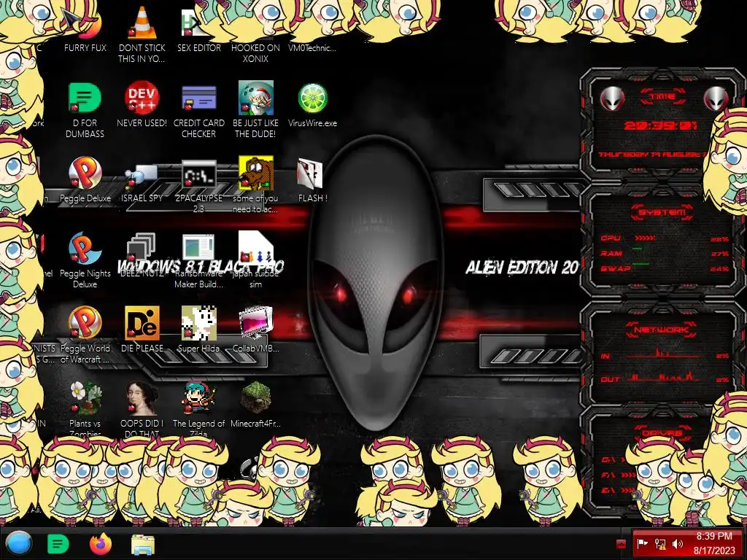Click the TIME gadget clock display
The image size is (747, 560).
661,125
